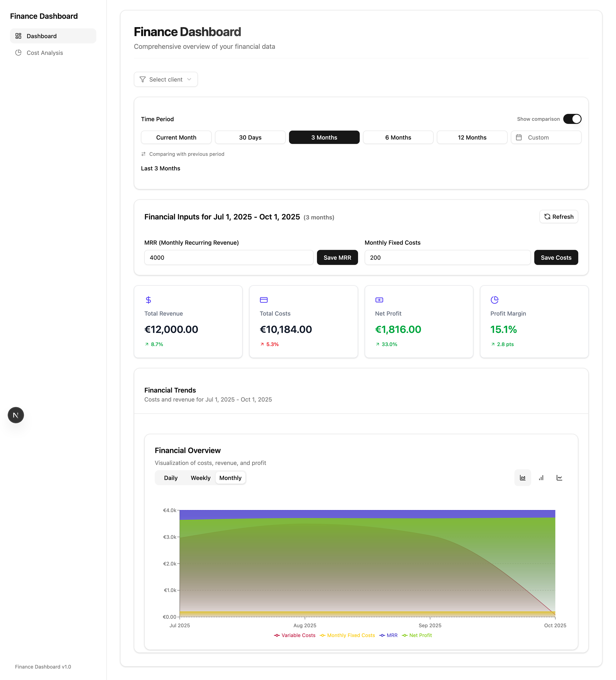Open the Select client dropdown
The width and height of the screenshot is (616, 680).
[166, 79]
